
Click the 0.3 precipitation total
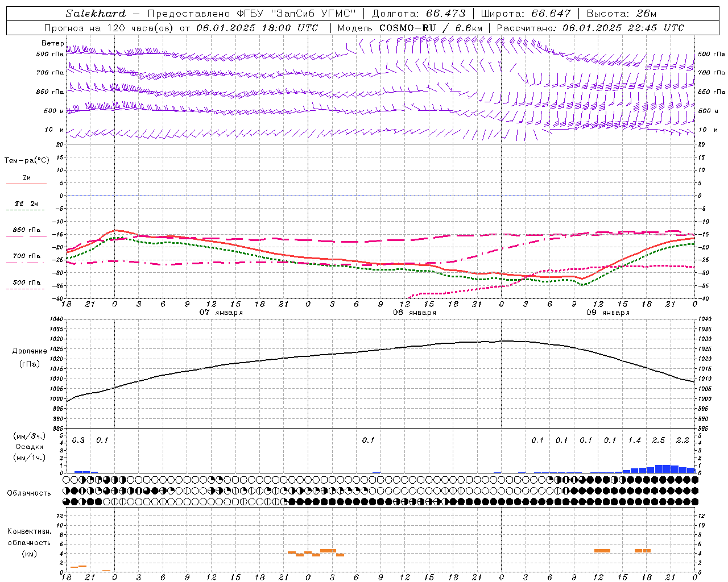pos(78,440)
